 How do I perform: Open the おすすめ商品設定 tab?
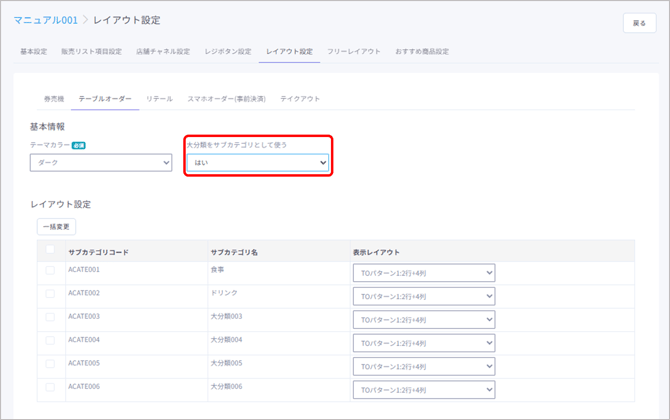click(421, 51)
